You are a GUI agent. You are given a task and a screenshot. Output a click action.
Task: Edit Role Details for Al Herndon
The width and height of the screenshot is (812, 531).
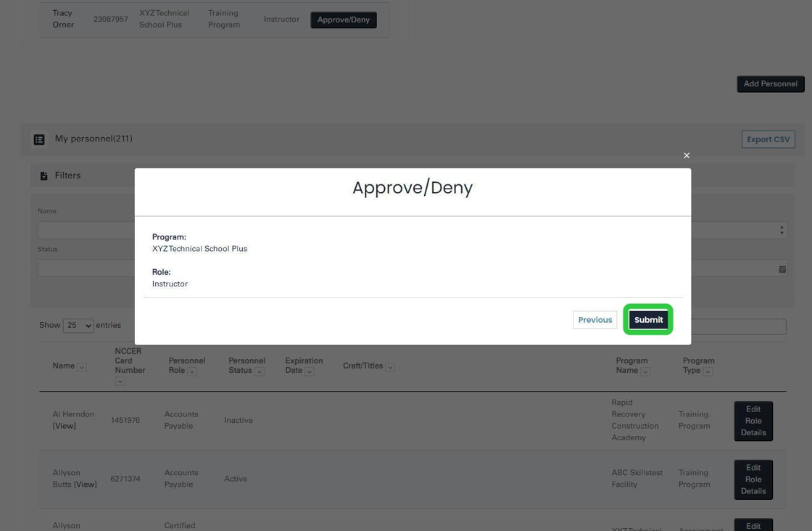(x=753, y=421)
